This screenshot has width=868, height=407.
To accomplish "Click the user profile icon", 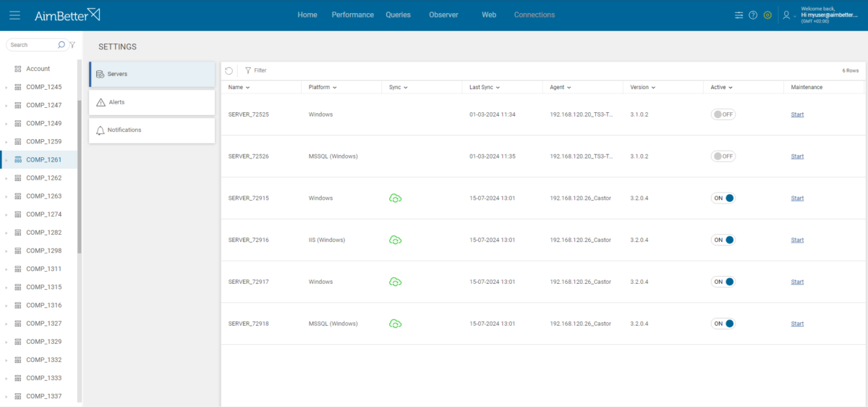I will (x=786, y=15).
